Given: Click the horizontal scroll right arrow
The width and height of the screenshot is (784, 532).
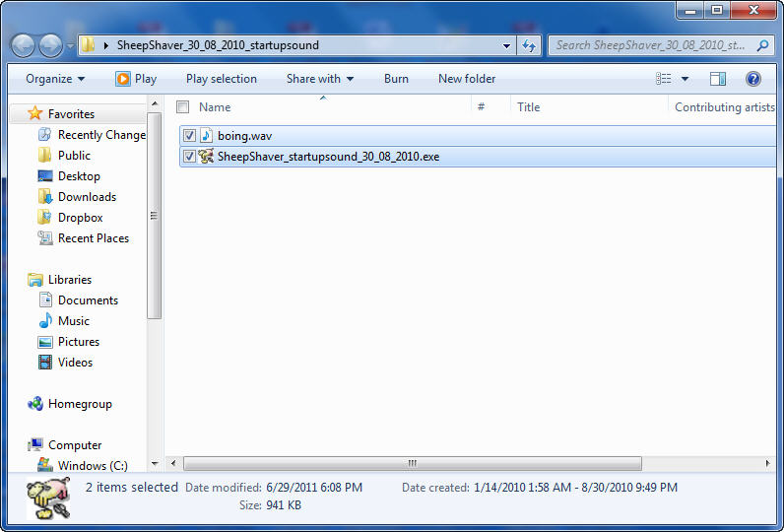Looking at the screenshot, I should click(767, 463).
